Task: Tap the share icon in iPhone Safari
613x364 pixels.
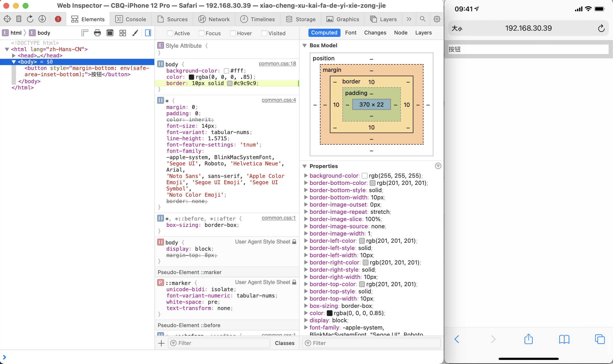Action: (x=529, y=339)
